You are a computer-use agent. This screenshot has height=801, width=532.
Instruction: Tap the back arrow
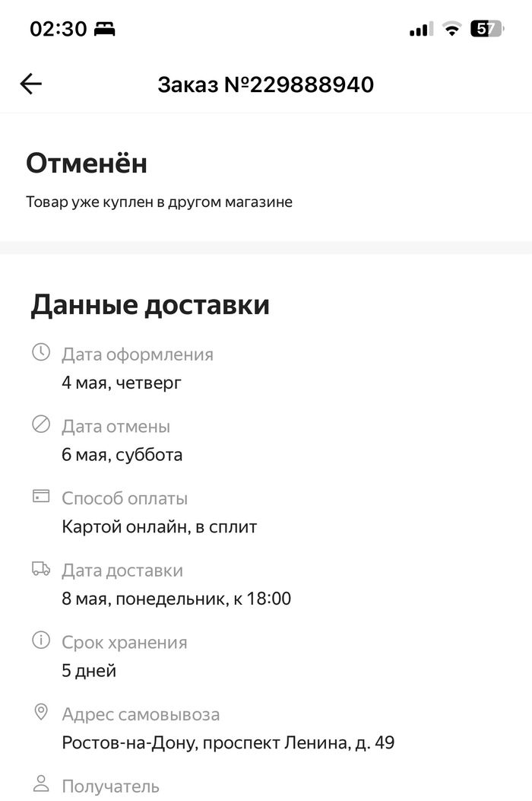coord(31,84)
